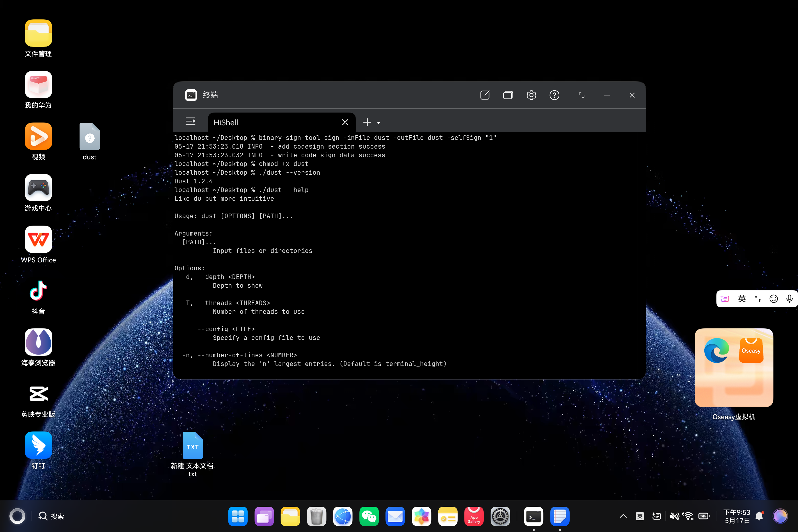Open the yellow notes app in dock
The height and width of the screenshot is (532, 798).
(x=448, y=516)
